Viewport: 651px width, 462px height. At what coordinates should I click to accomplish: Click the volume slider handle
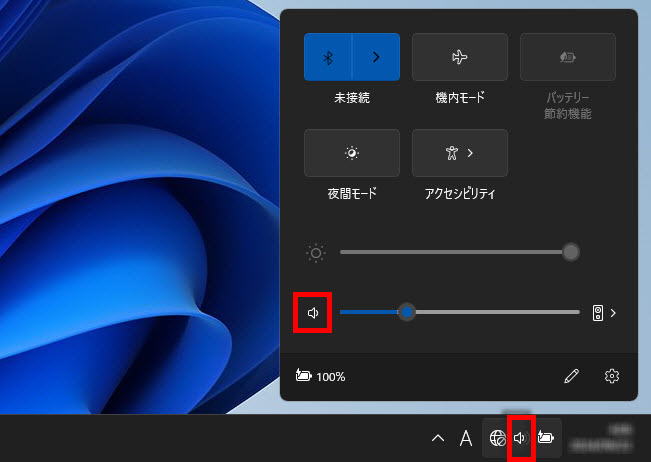click(x=407, y=312)
